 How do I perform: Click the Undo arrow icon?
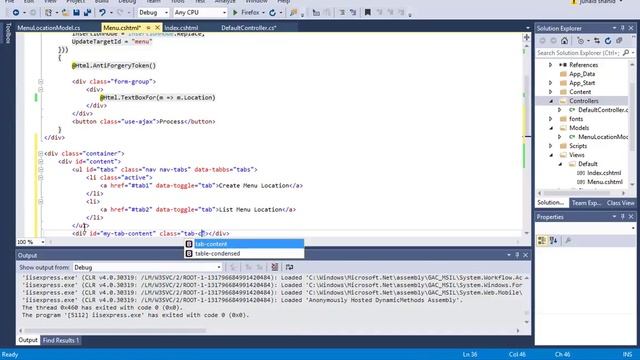coord(102,13)
